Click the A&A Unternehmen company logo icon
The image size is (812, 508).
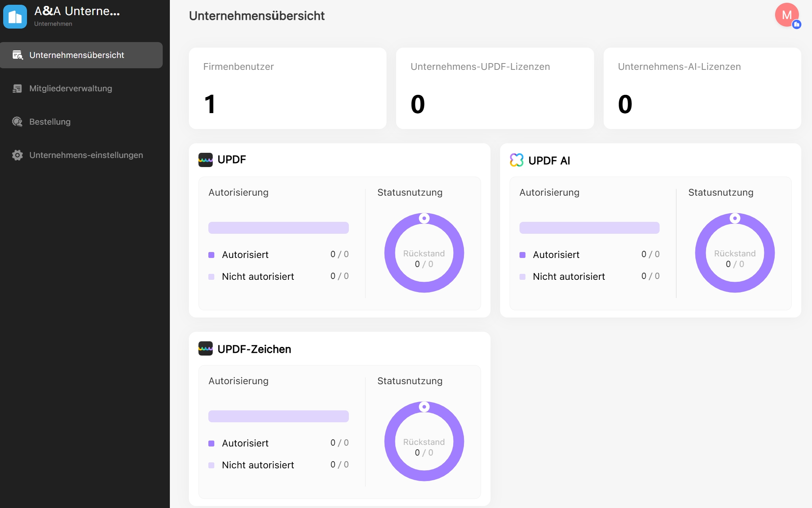click(15, 16)
